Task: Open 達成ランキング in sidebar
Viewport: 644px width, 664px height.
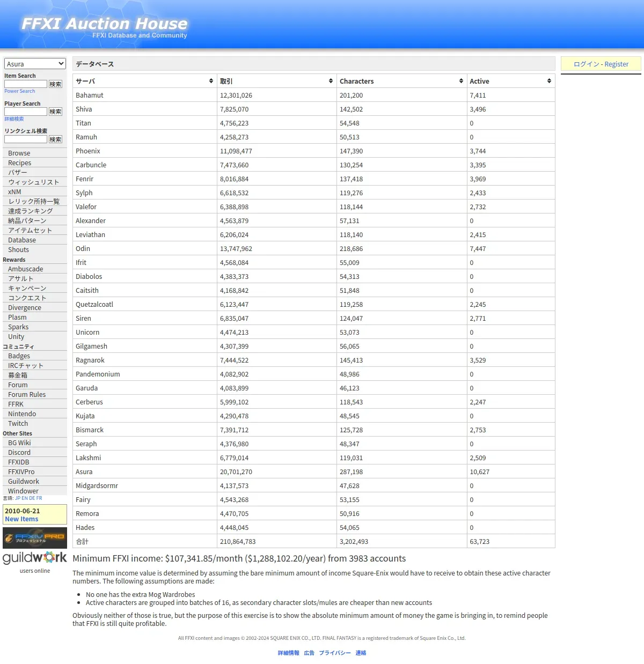Action: pyautogui.click(x=35, y=211)
